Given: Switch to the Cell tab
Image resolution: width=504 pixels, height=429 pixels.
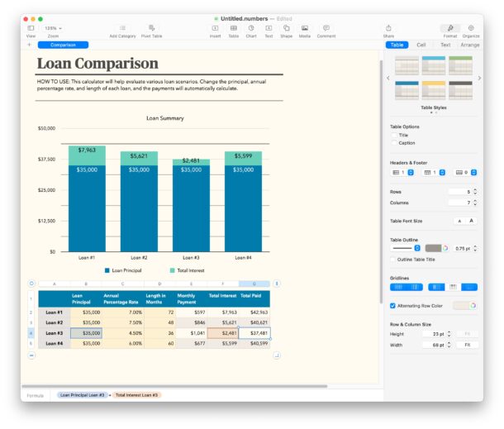Looking at the screenshot, I should pos(421,45).
